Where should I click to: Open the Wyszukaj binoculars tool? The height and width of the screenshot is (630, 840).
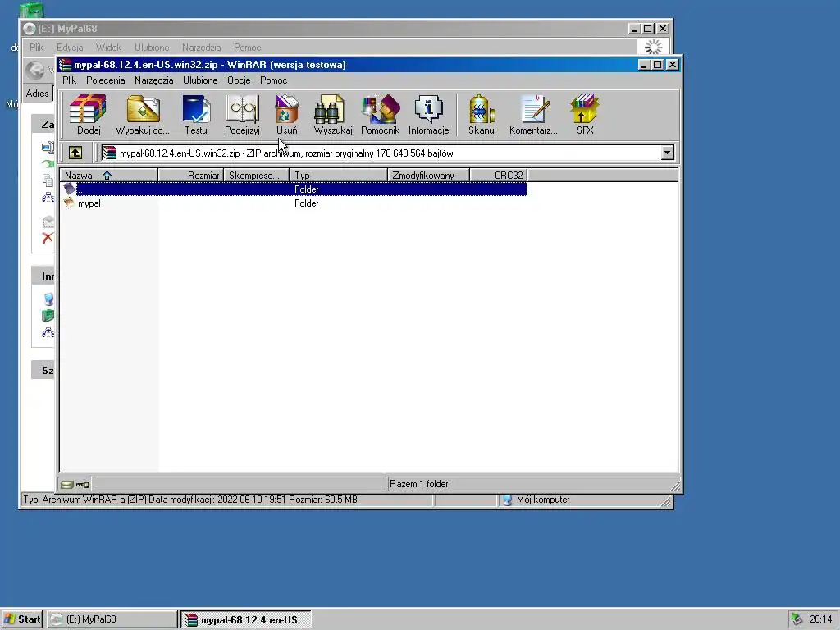click(x=333, y=114)
